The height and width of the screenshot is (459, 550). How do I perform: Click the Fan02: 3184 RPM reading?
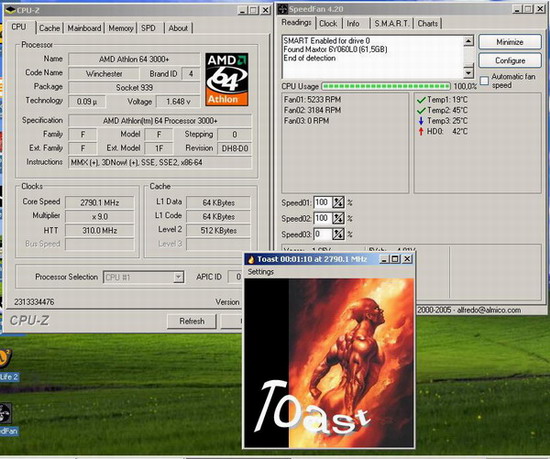tap(312, 110)
